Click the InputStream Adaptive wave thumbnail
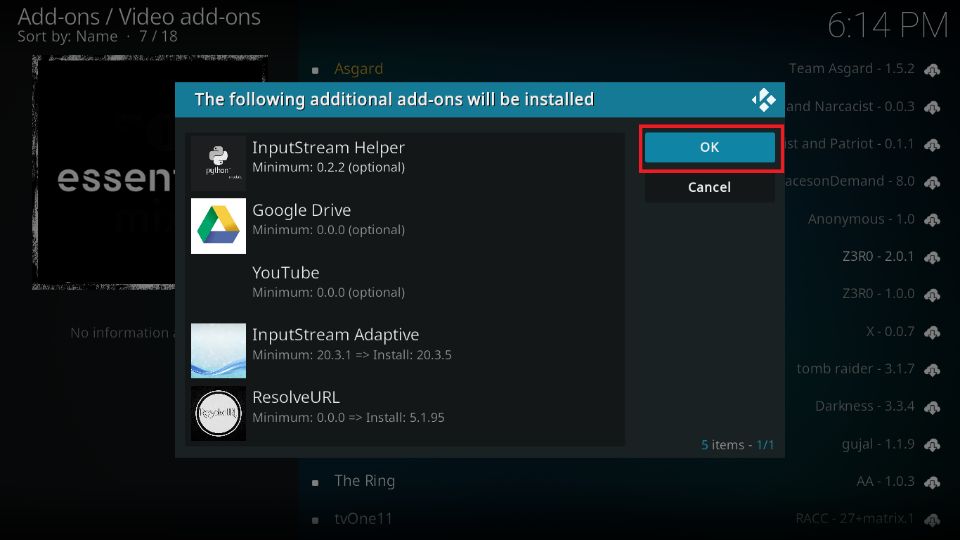This screenshot has height=540, width=960. (x=218, y=350)
